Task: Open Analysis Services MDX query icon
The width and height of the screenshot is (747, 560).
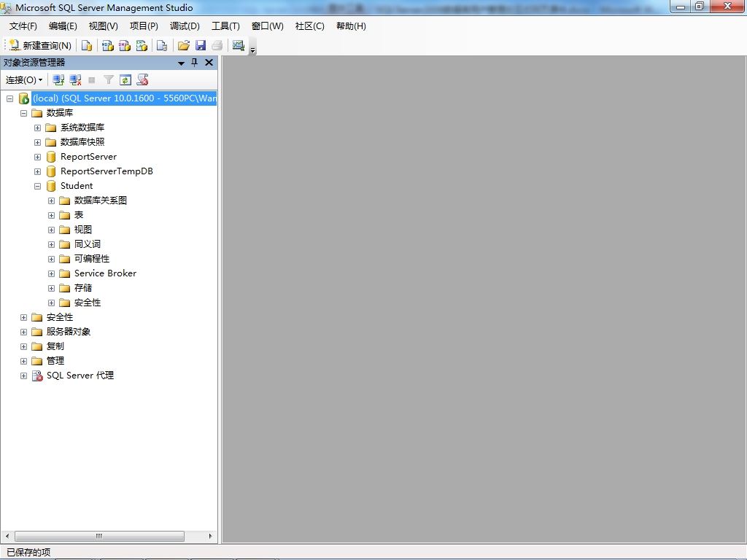Action: click(108, 45)
